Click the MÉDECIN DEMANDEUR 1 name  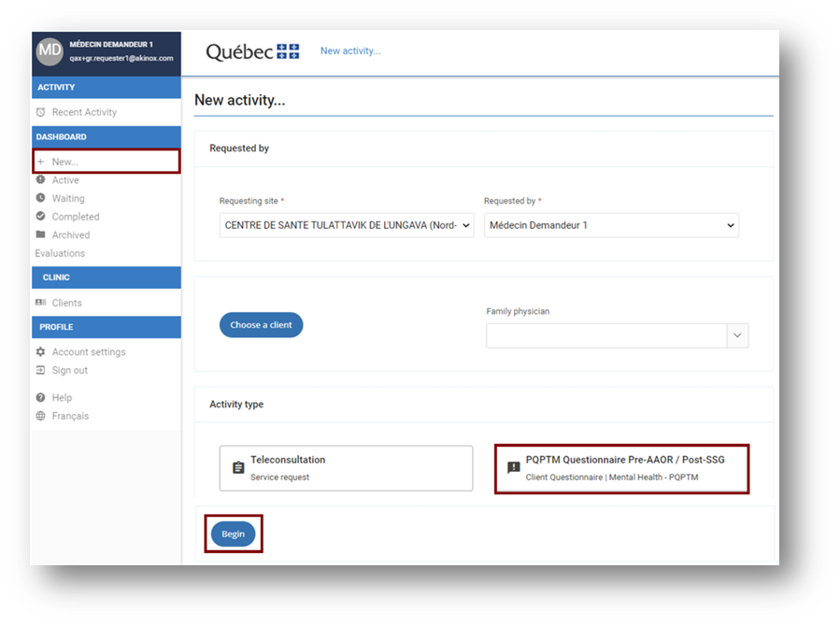[x=111, y=45]
